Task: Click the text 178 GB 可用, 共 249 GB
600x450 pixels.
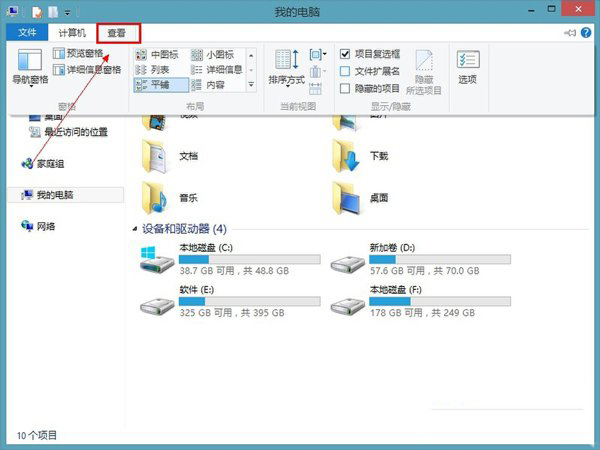Action: [x=422, y=313]
